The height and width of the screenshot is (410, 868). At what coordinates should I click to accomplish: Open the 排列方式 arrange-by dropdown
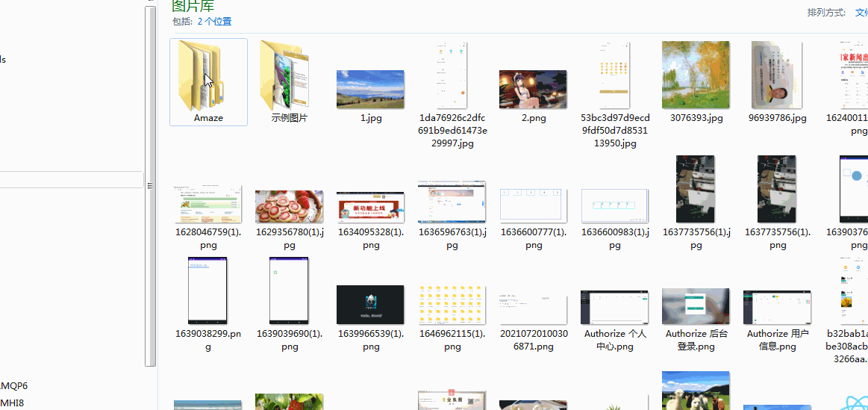(861, 13)
